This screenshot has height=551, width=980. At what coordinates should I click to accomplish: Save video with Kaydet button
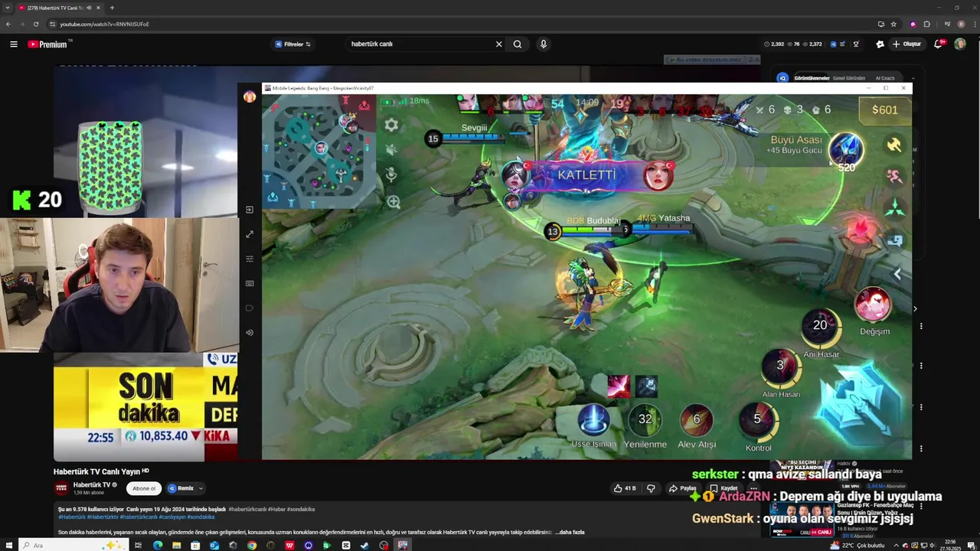[724, 488]
